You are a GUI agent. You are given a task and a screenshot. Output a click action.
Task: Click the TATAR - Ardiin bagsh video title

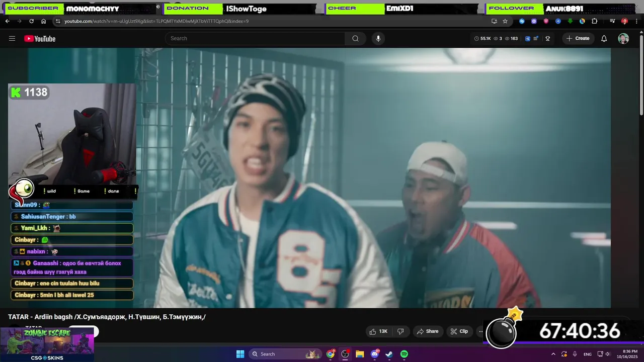[107, 317]
